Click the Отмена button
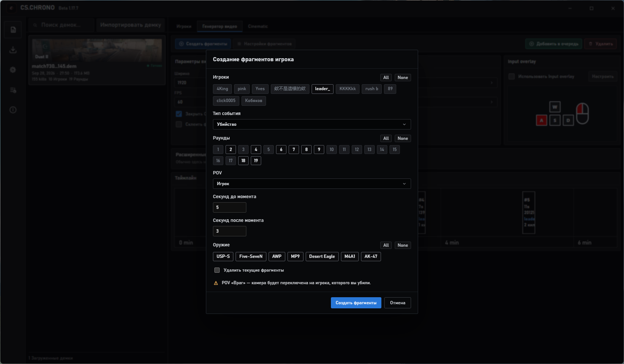The width and height of the screenshot is (624, 364). (398, 303)
